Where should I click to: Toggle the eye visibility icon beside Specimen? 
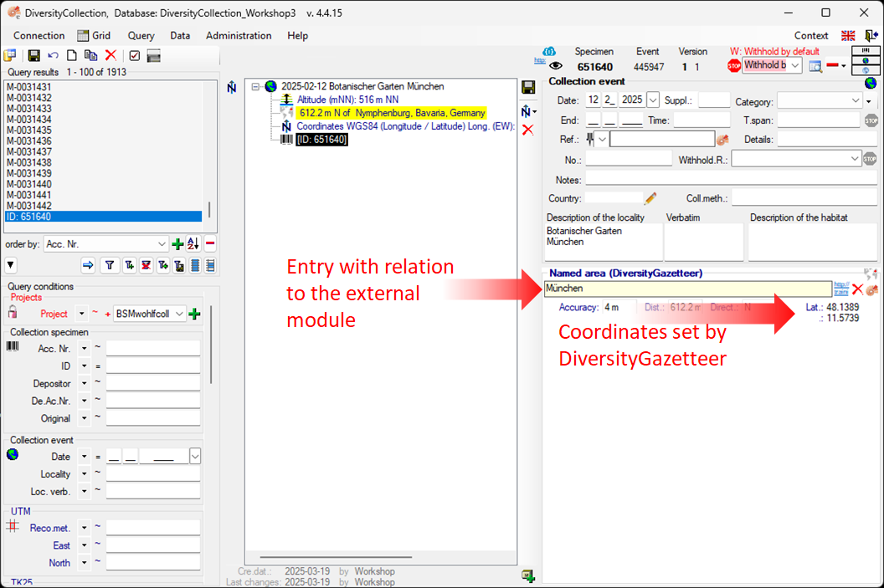coord(555,66)
